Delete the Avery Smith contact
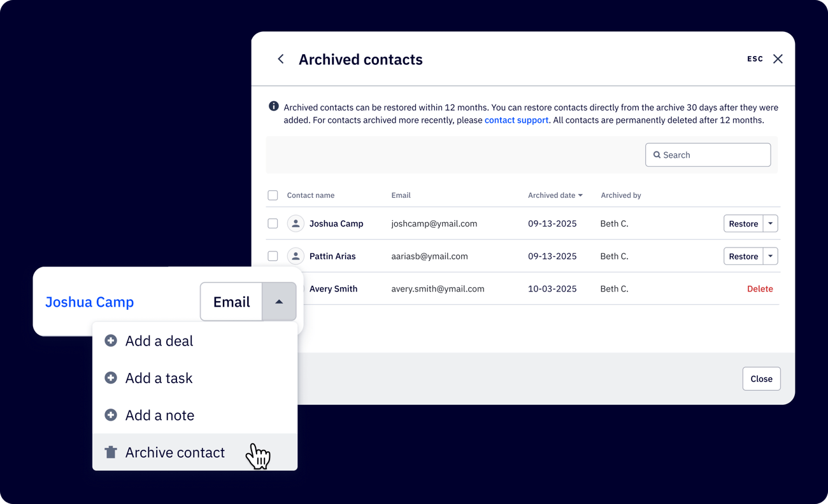This screenshot has width=828, height=504. click(x=760, y=288)
